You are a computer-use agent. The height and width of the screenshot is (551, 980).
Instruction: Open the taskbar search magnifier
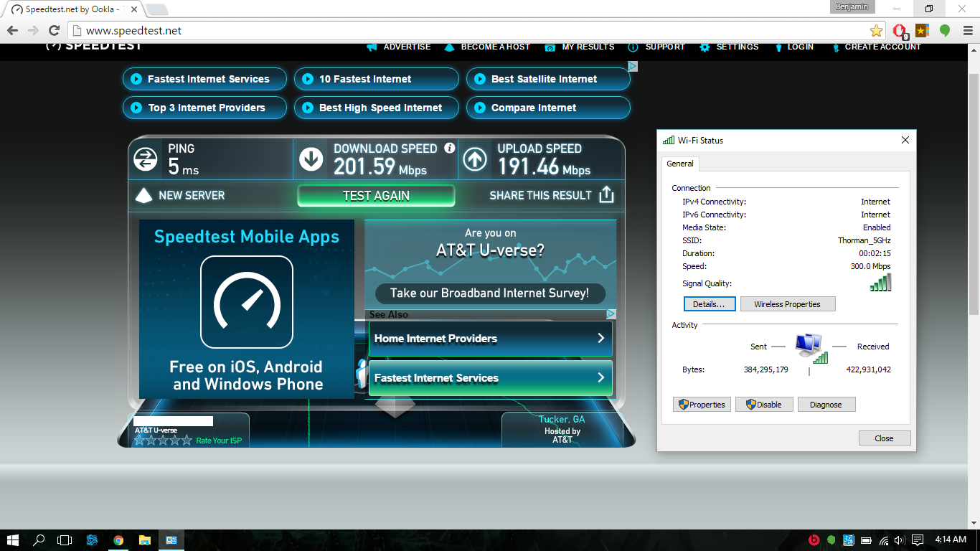pyautogui.click(x=39, y=540)
